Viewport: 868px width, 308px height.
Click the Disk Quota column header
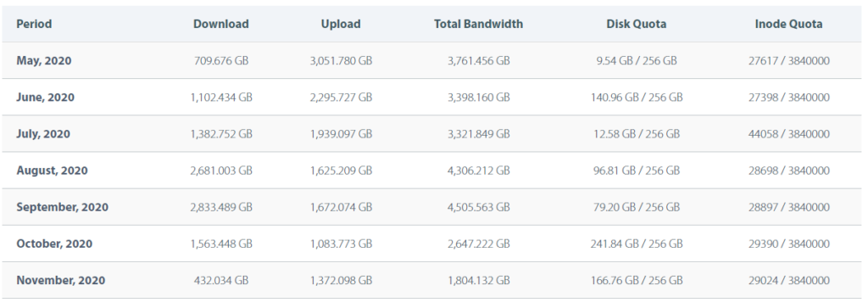tap(636, 24)
